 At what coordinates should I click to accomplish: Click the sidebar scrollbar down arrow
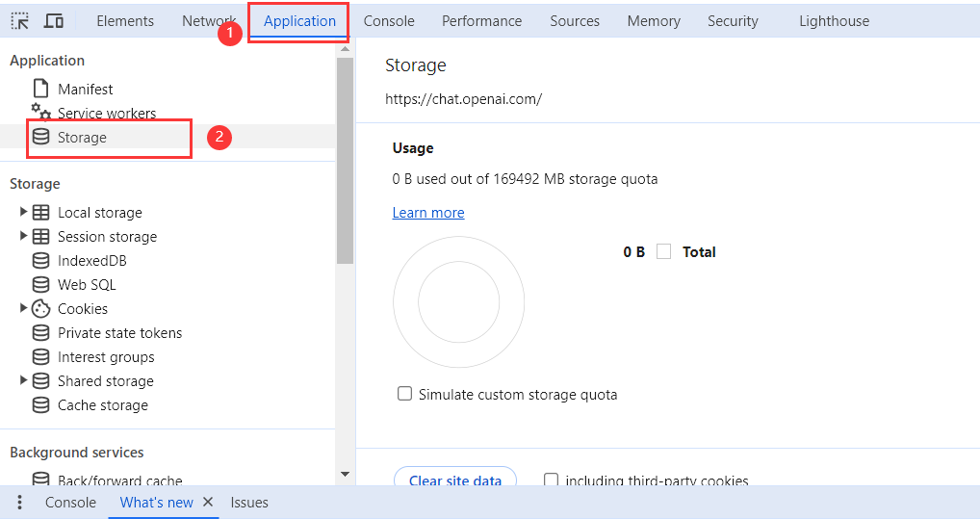[x=345, y=474]
